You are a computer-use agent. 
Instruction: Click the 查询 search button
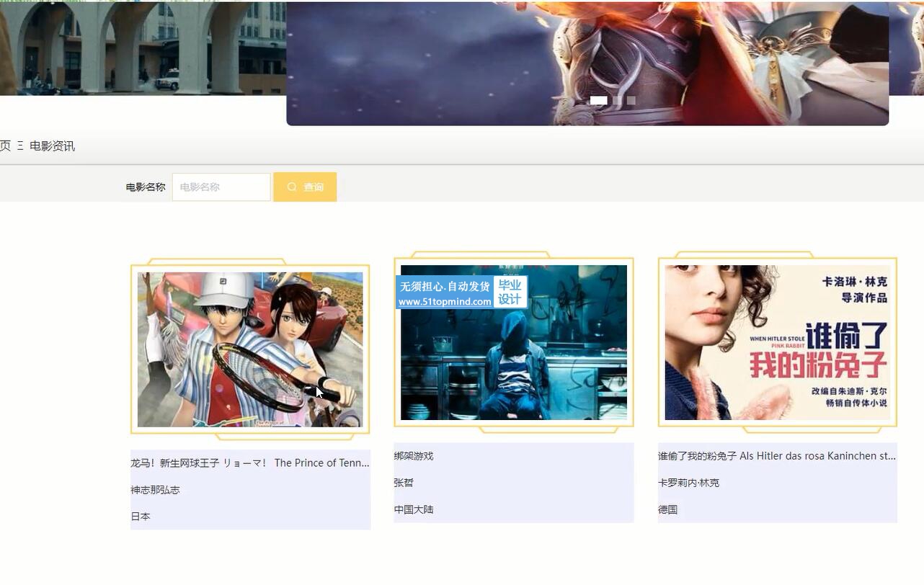pos(305,187)
